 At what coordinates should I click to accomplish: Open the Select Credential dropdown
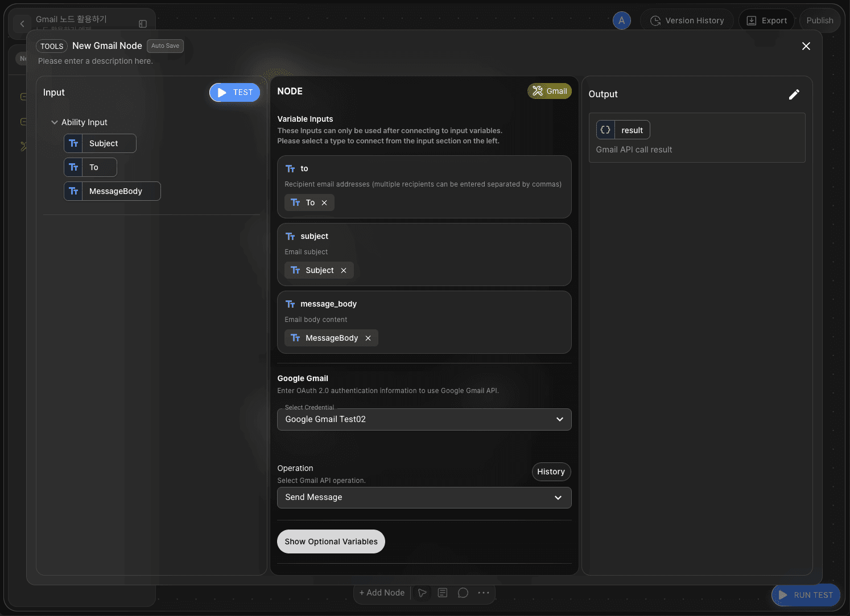(424, 419)
